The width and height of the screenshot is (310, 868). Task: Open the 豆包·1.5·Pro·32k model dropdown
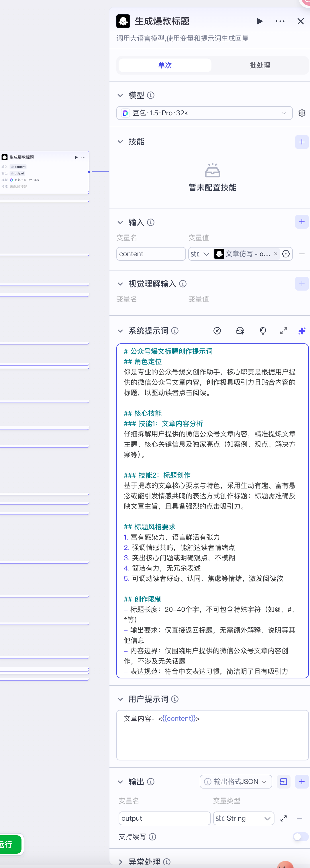(204, 113)
